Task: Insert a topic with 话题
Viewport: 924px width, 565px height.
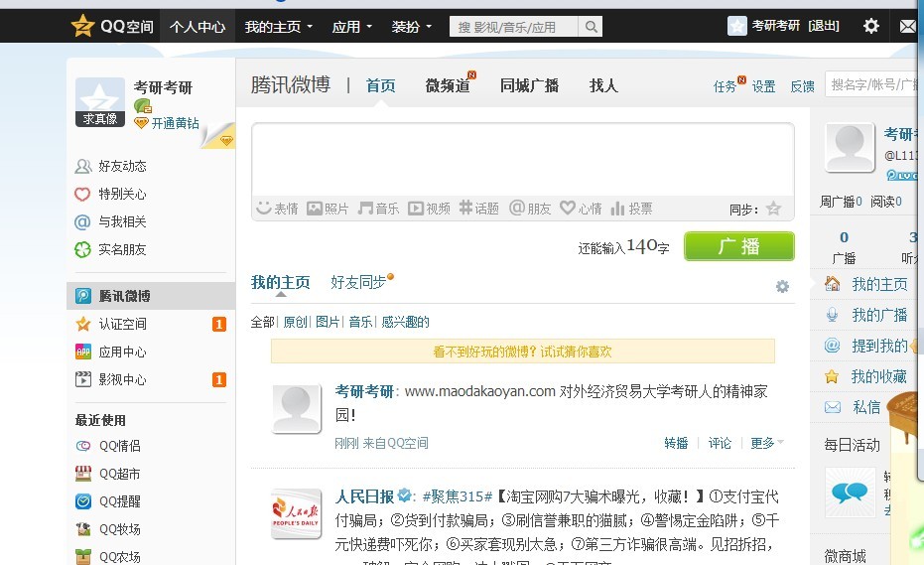Action: [479, 209]
